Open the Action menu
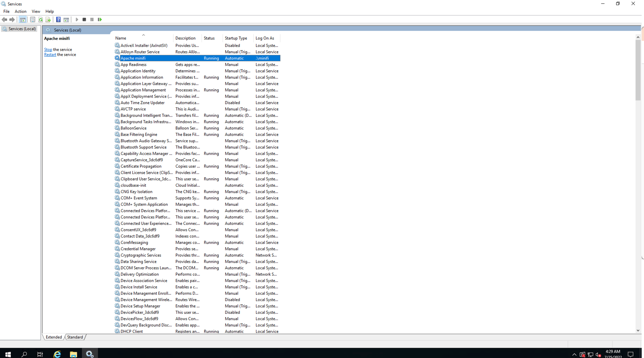The width and height of the screenshot is (644, 358). click(20, 11)
